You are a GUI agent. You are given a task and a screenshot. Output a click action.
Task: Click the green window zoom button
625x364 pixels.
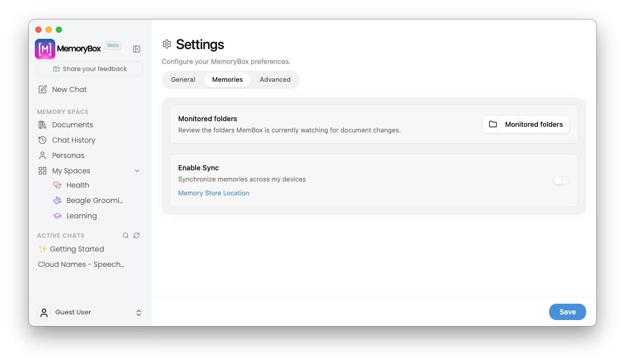[59, 30]
